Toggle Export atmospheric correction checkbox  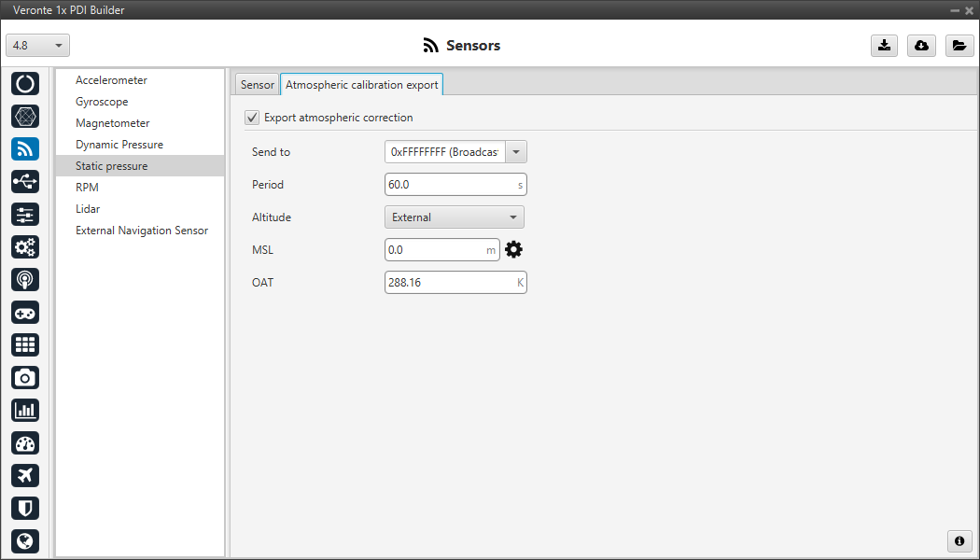252,118
